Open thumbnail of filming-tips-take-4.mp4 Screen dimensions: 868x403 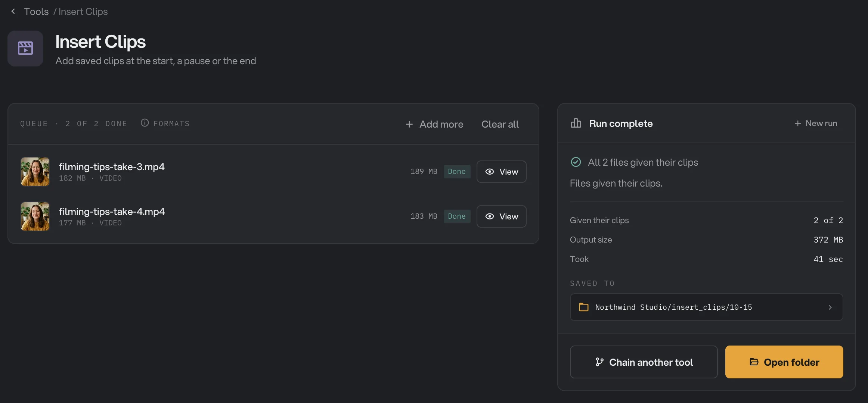click(35, 216)
